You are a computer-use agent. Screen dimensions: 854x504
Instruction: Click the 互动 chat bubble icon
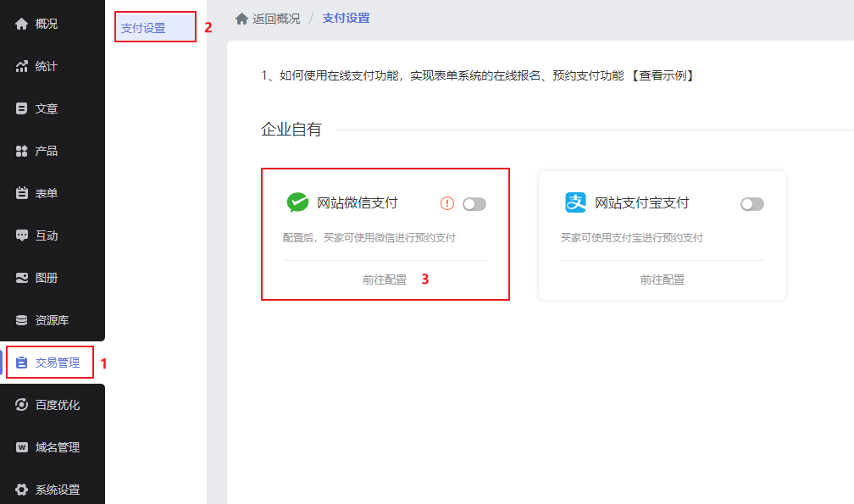(x=21, y=235)
